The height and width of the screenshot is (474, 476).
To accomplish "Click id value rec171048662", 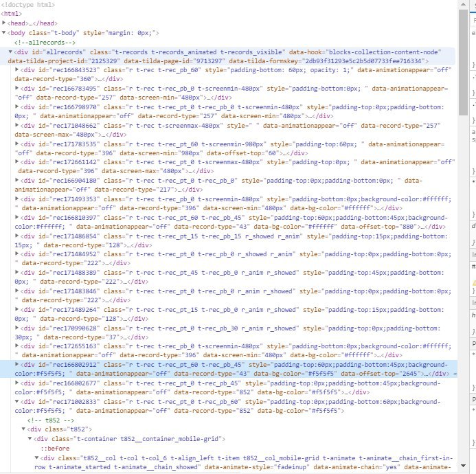I will click(x=75, y=126).
